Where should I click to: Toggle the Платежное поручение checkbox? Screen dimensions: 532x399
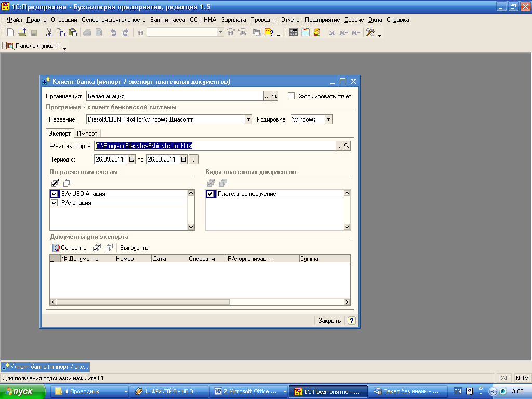click(x=210, y=194)
